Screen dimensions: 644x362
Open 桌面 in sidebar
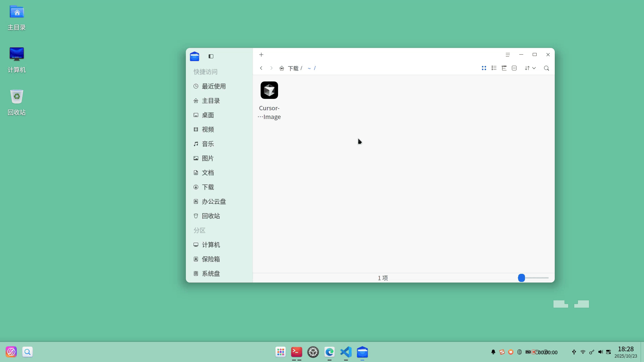pos(219,115)
